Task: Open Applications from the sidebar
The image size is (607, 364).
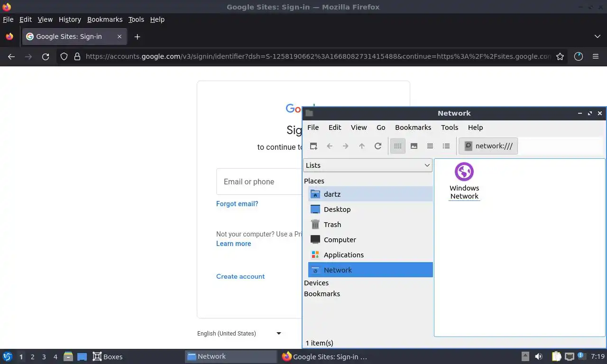Action: tap(370, 255)
